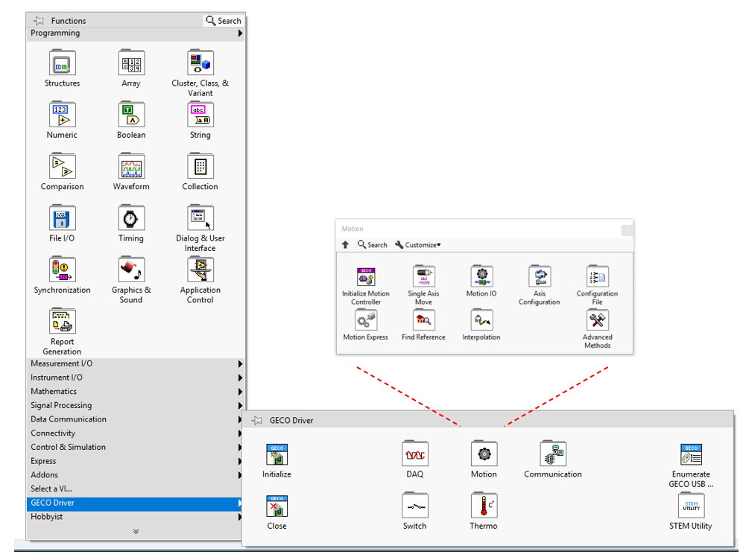The width and height of the screenshot is (746, 560).
Task: Pin the GECO Driver palette thumbtack
Action: pyautogui.click(x=257, y=421)
